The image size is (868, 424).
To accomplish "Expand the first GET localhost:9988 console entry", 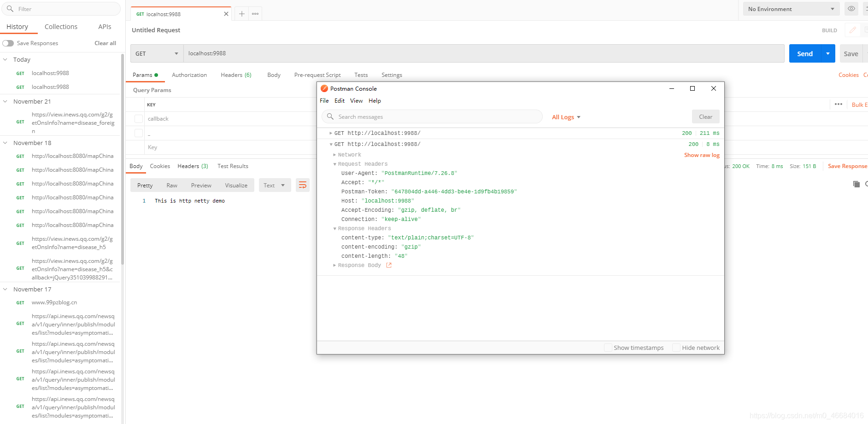I will tap(331, 133).
